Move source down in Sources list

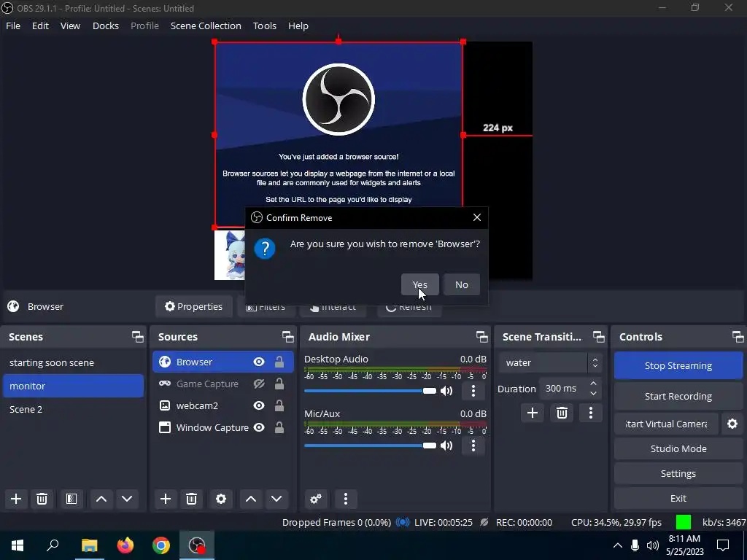pos(276,499)
